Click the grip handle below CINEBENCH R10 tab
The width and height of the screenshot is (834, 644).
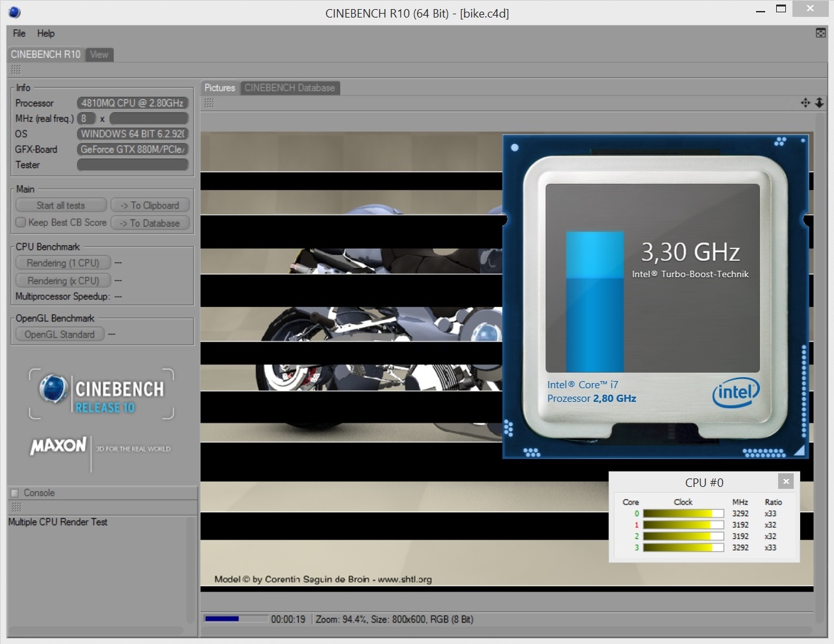coord(16,70)
